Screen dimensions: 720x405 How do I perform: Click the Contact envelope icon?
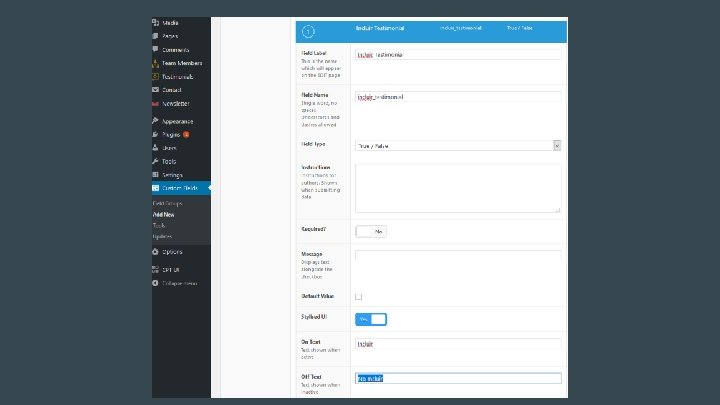156,90
